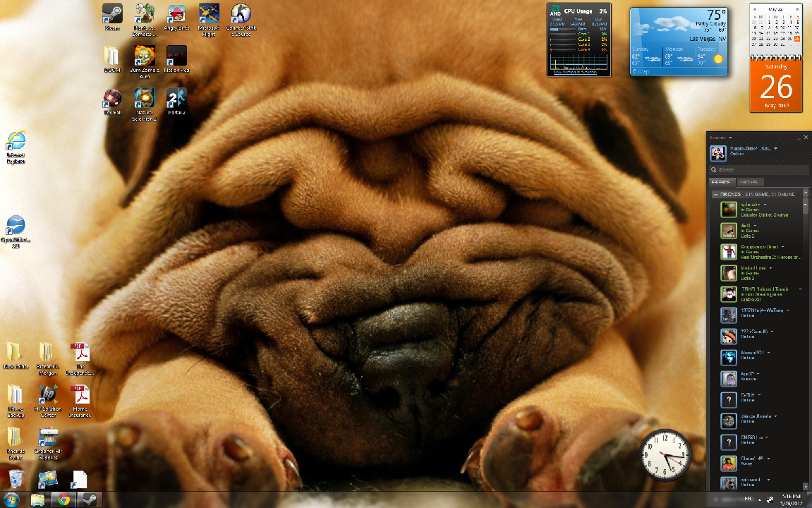Open dropdown for friend playing Diablo III
This screenshot has height=508, width=812.
point(800,289)
